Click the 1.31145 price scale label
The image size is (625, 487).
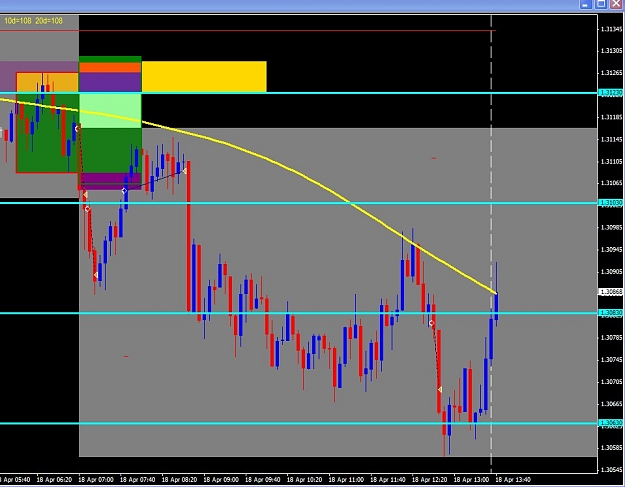611,139
